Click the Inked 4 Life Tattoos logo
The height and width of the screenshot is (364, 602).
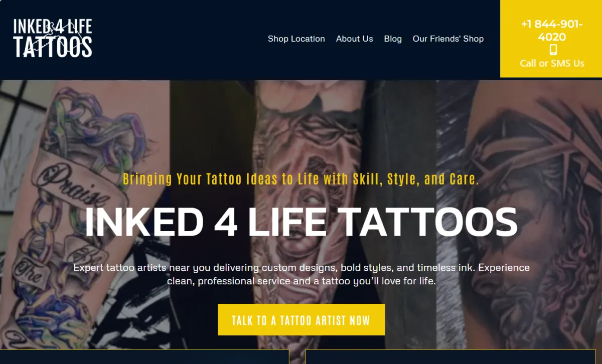pyautogui.click(x=53, y=38)
